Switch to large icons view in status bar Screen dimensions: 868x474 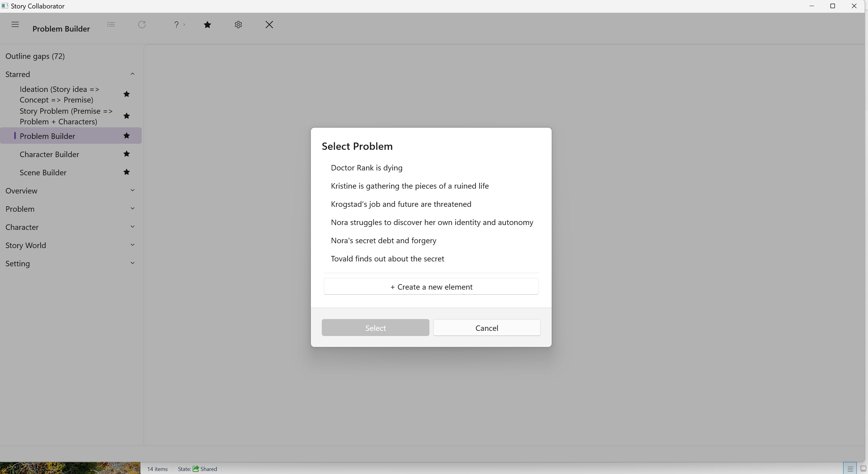coord(863,469)
